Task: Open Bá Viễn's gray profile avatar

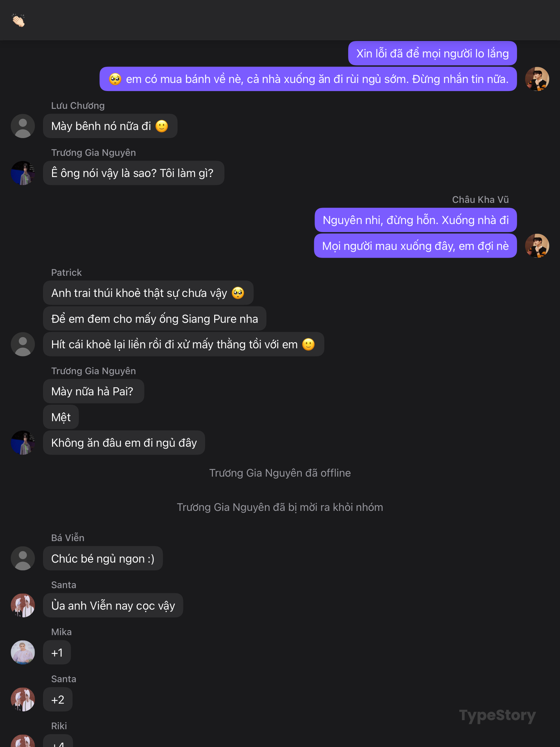Action: click(x=23, y=558)
